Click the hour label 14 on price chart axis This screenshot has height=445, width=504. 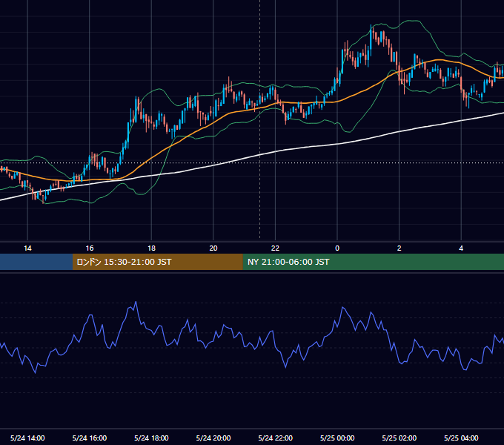click(x=27, y=248)
